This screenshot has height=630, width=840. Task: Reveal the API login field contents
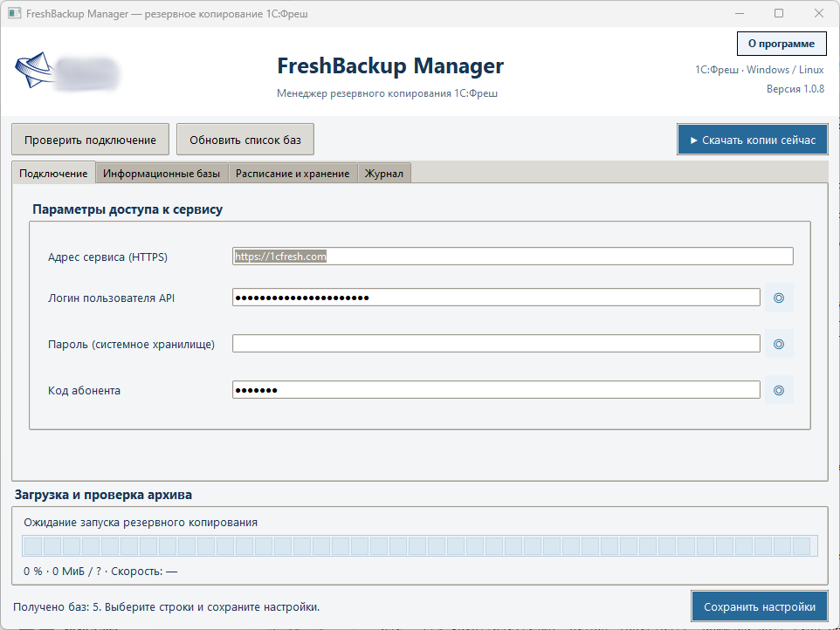[x=779, y=298]
